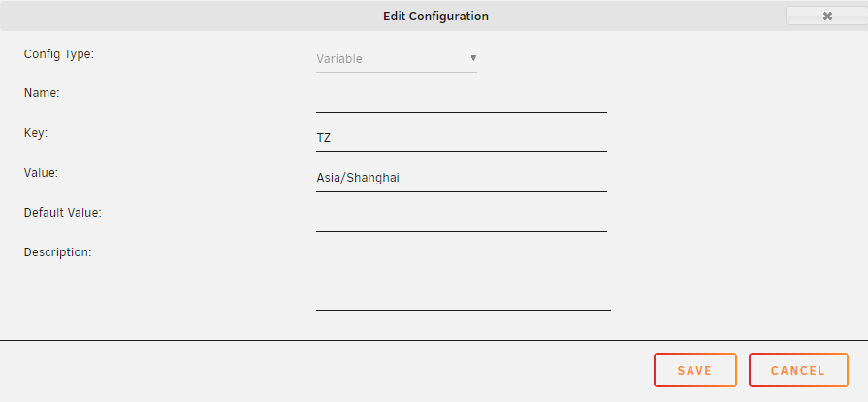Screen dimensions: 868x402
Task: Close the Edit Configuration dialog
Action: [x=826, y=17]
